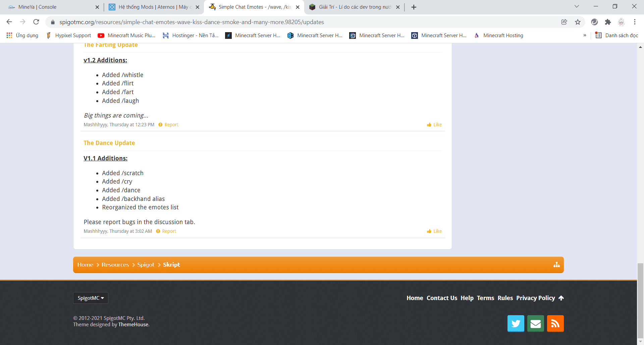Open the footer Home link
The width and height of the screenshot is (644, 345).
[415, 298]
